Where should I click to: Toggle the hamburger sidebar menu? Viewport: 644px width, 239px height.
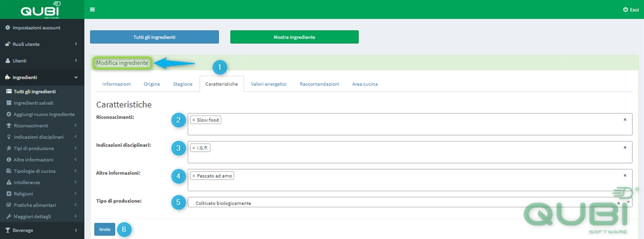(x=92, y=10)
